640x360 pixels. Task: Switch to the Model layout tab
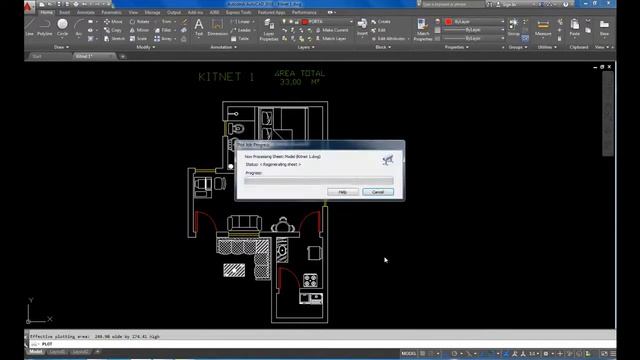click(x=36, y=352)
